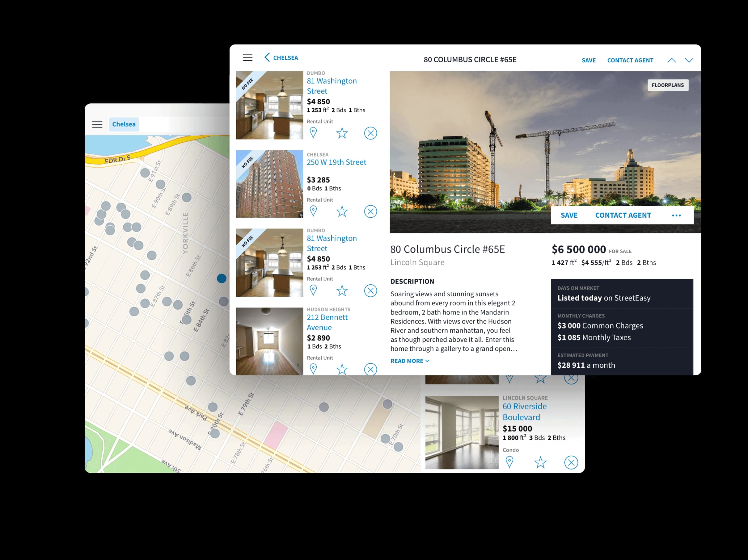The image size is (748, 560).
Task: Favorite the first 81 Washington Street listing
Action: coord(342,133)
